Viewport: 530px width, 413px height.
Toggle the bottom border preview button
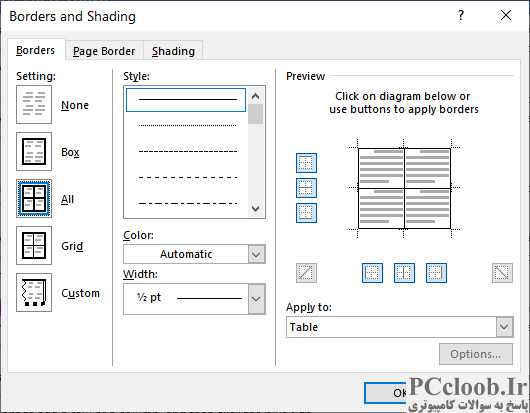pos(306,213)
